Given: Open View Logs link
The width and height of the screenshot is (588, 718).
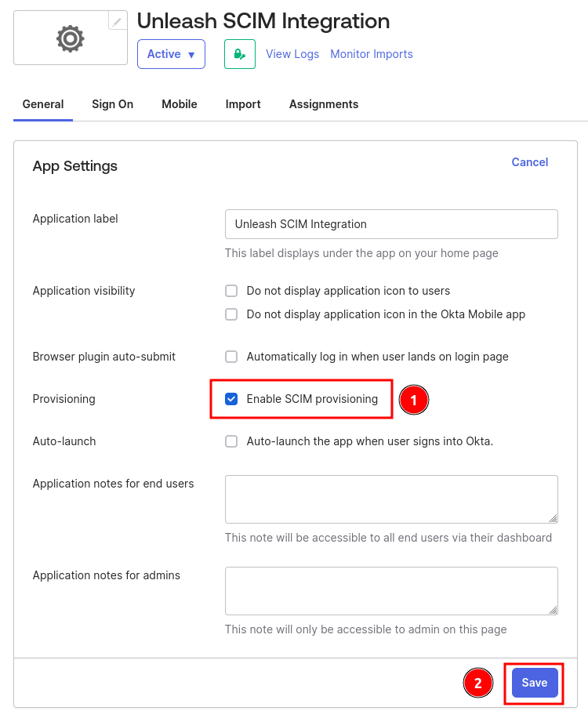Looking at the screenshot, I should point(292,54).
